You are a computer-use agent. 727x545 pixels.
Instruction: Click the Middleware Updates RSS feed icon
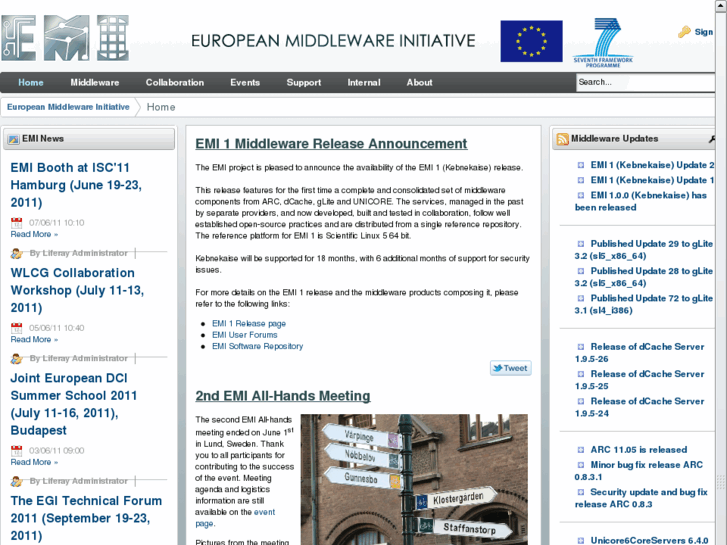562,139
